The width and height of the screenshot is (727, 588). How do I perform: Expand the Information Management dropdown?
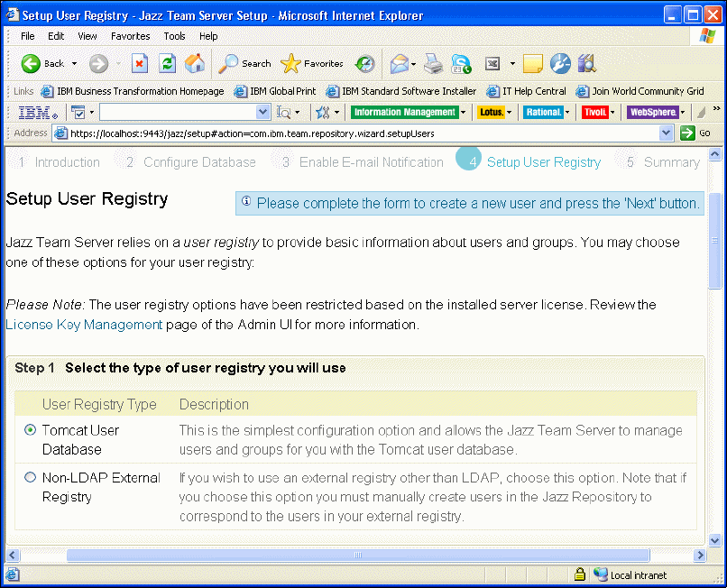[x=463, y=112]
